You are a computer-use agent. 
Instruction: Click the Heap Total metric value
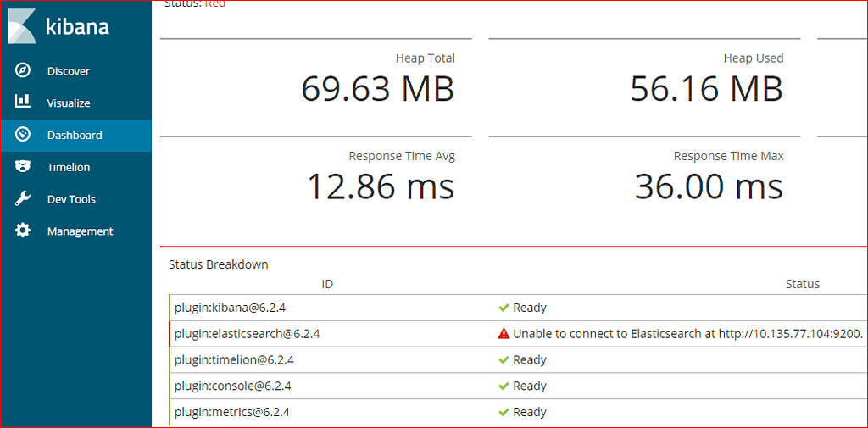click(x=378, y=89)
